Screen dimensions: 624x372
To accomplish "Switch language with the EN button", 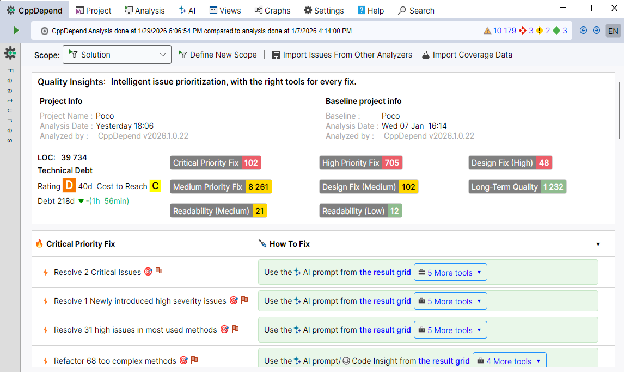I will [613, 31].
